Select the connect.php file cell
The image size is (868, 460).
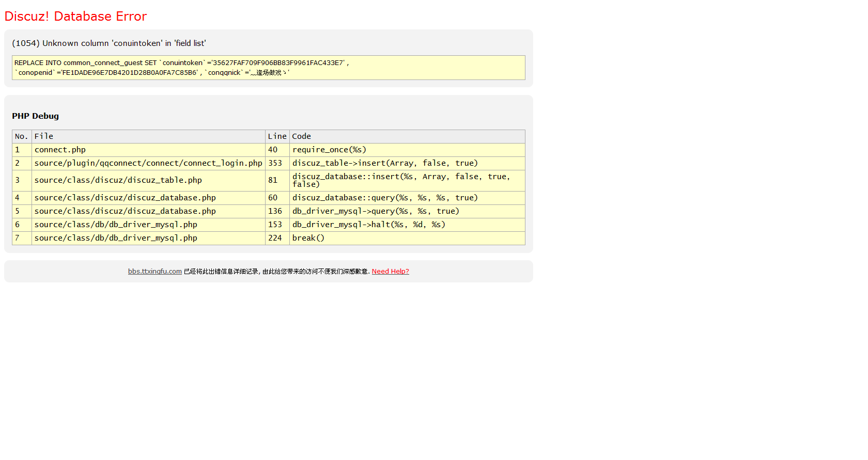point(148,150)
